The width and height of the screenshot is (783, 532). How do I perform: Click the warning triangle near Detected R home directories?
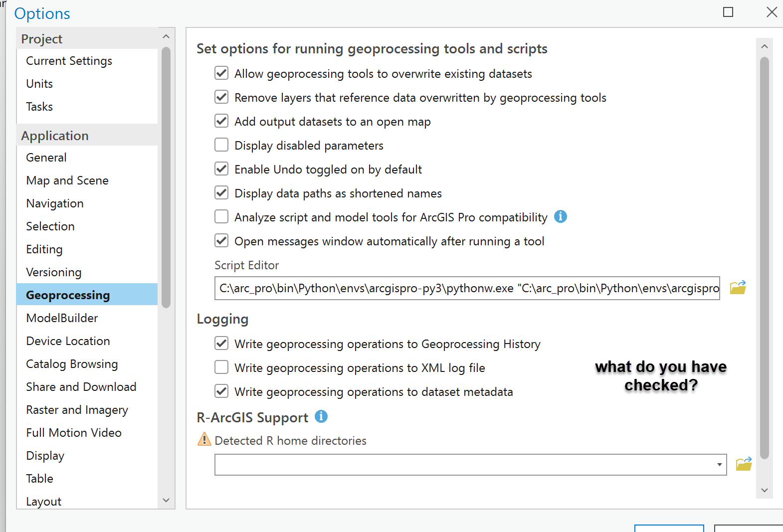203,439
